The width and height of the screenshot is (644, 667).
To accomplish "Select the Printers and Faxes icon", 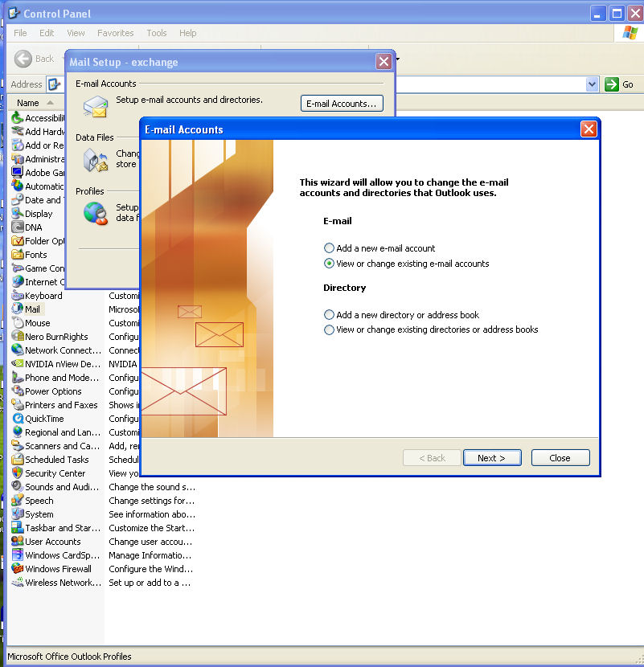I will click(18, 404).
